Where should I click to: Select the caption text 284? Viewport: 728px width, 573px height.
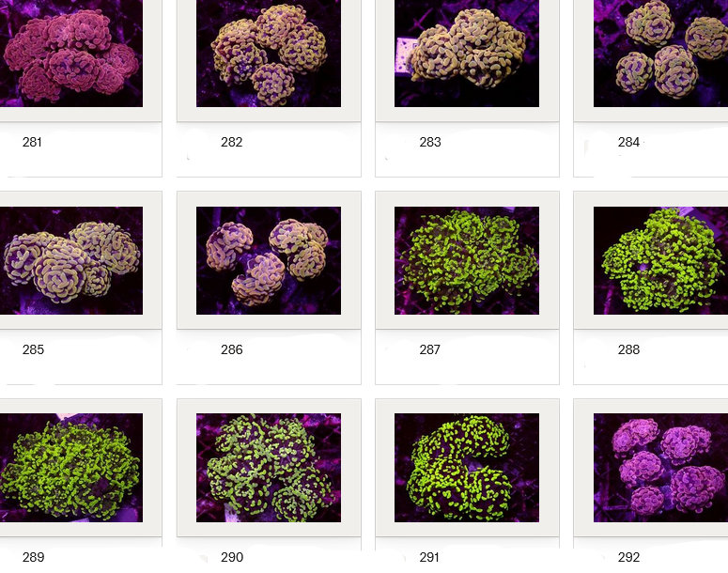coord(628,142)
